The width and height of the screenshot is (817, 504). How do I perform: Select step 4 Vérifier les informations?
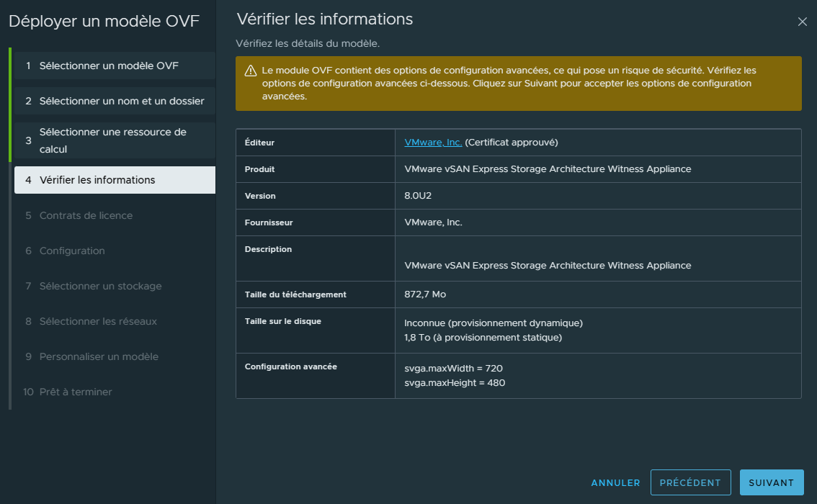[x=97, y=180]
